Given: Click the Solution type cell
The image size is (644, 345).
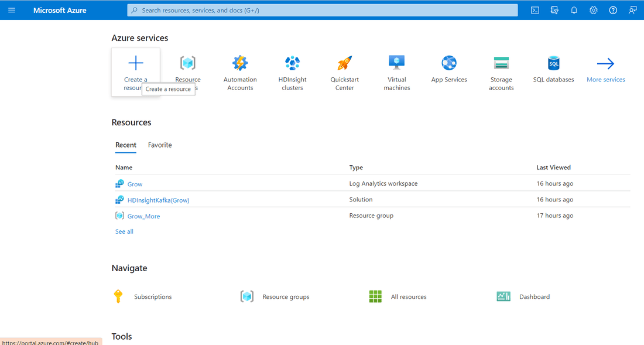Looking at the screenshot, I should pyautogui.click(x=361, y=200).
